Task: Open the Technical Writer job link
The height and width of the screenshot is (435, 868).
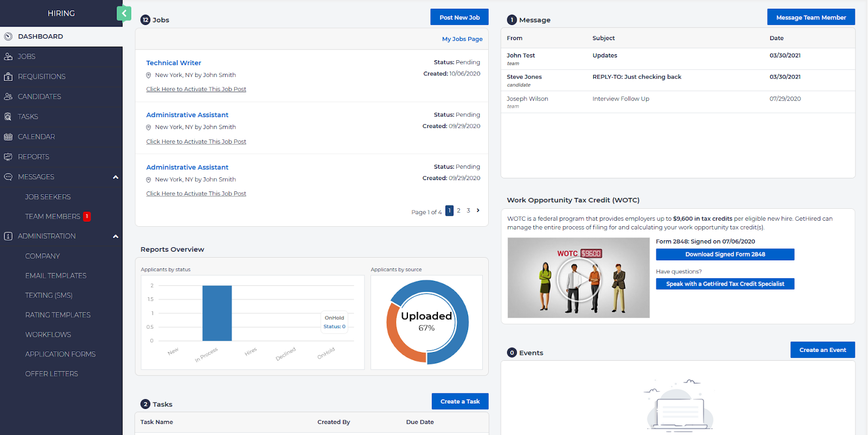Action: pos(174,63)
